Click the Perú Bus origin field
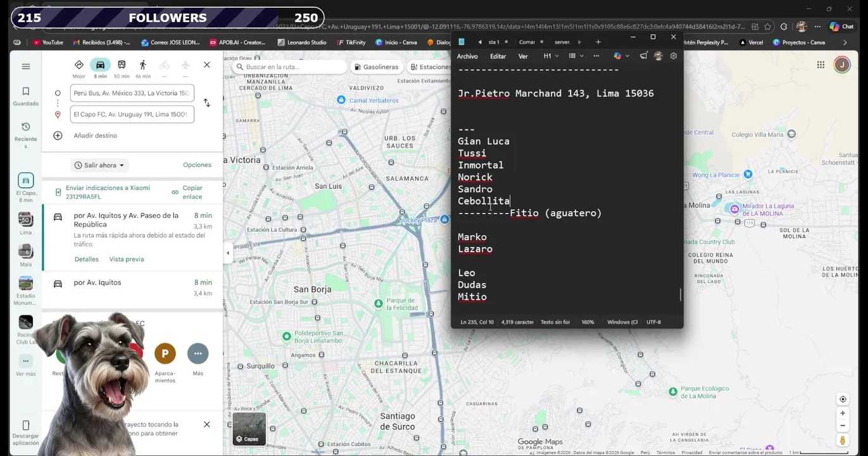 click(x=132, y=93)
